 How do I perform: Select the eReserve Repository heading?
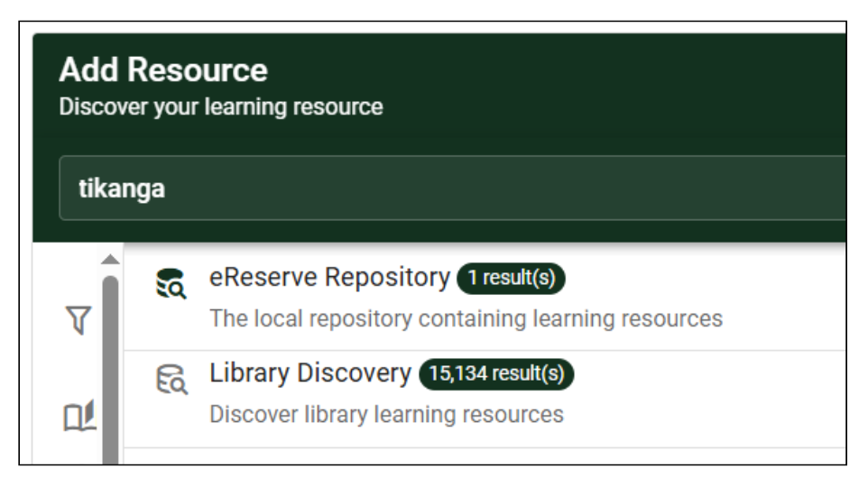click(x=329, y=277)
